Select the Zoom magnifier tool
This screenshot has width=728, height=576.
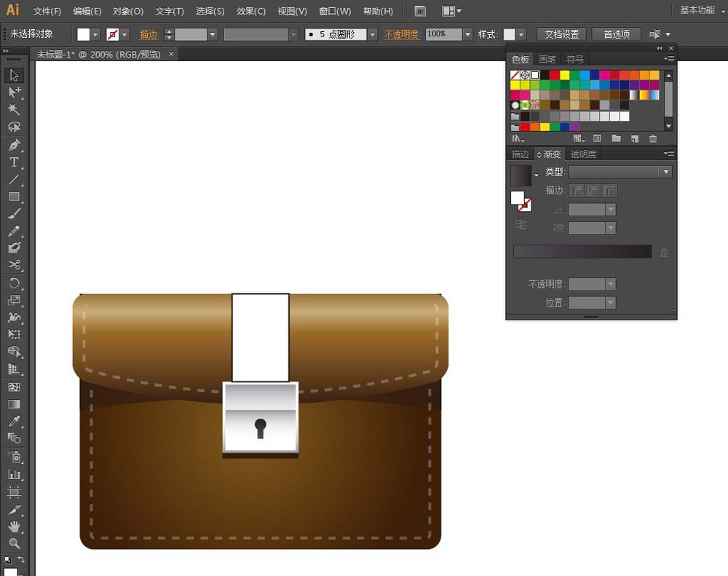14,543
